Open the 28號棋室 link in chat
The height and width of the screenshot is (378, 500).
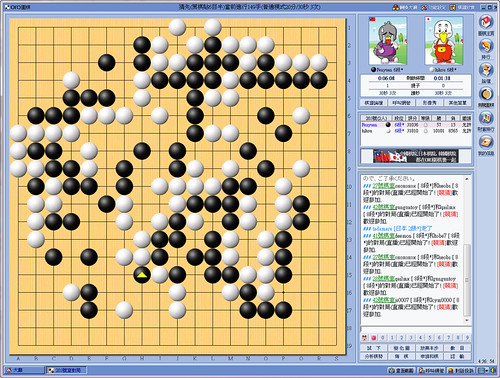point(383,278)
